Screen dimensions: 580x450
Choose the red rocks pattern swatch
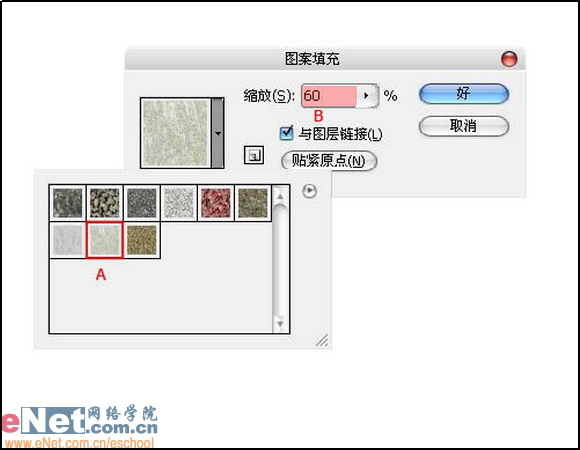pos(216,203)
